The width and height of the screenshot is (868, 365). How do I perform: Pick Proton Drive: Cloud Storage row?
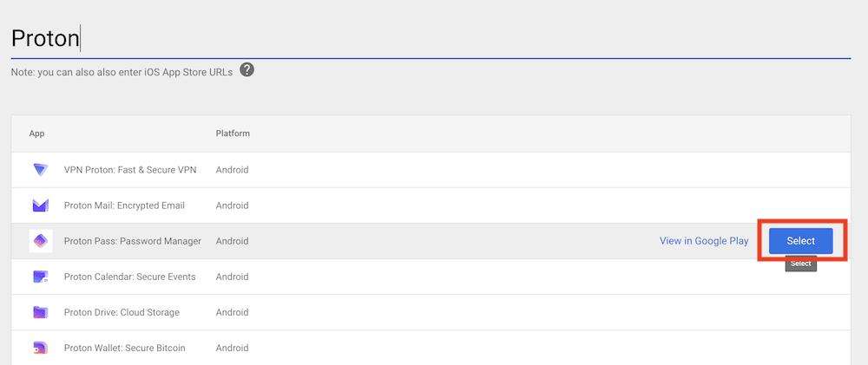click(122, 312)
